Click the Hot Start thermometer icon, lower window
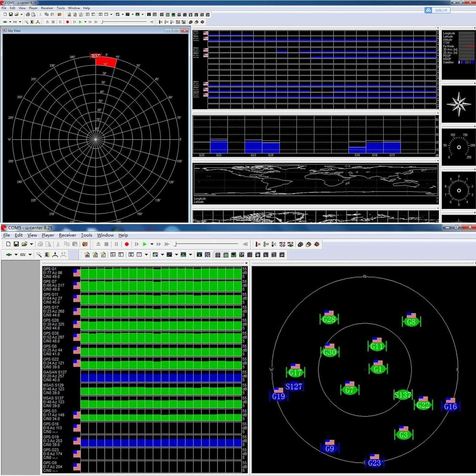This screenshot has height=476, width=476. pyautogui.click(x=258, y=244)
